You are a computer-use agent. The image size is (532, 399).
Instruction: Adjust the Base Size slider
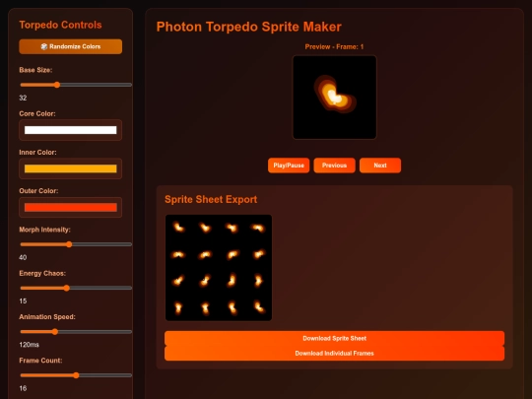(x=76, y=85)
